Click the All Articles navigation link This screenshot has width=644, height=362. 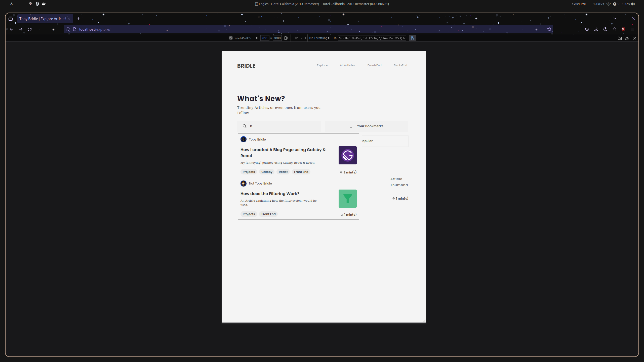click(348, 65)
